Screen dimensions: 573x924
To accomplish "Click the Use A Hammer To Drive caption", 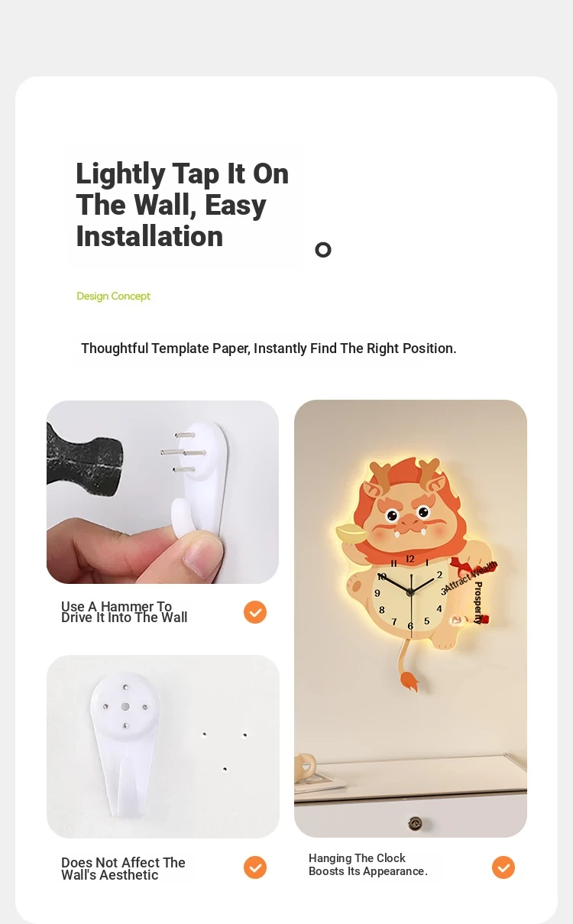I will tap(124, 612).
